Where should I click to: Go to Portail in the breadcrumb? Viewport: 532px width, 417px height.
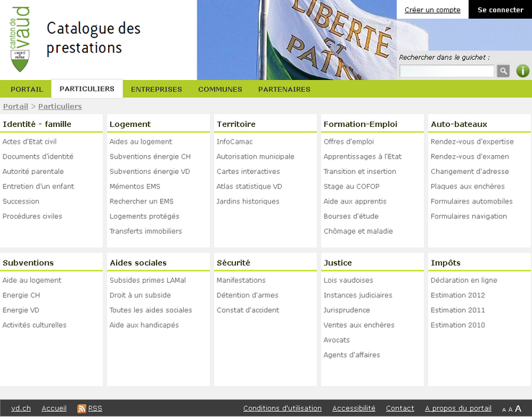[15, 106]
